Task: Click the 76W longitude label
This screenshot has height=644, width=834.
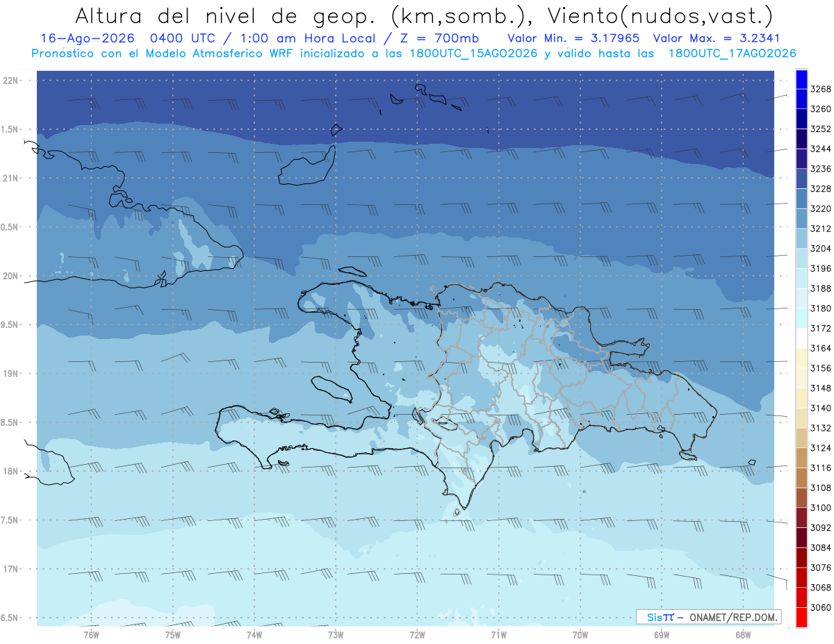Action: [91, 634]
